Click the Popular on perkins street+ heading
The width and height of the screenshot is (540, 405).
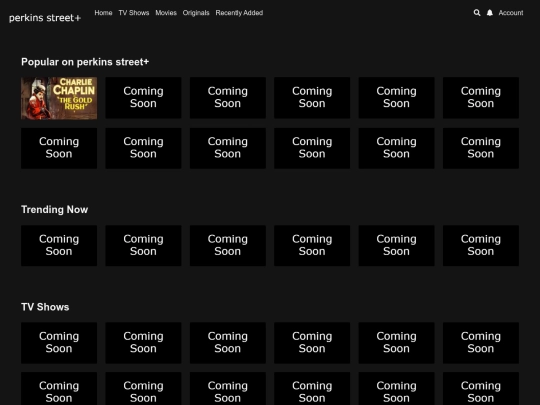click(85, 62)
